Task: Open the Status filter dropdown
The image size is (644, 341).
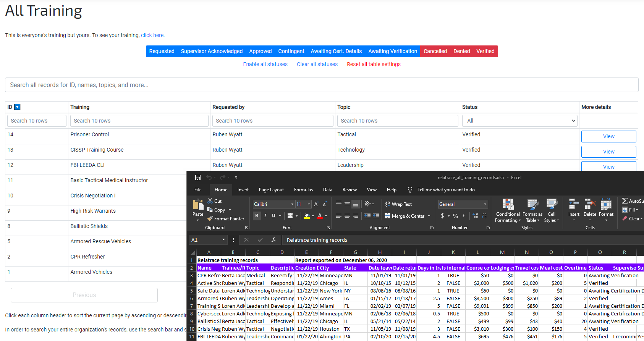Action: (x=519, y=121)
